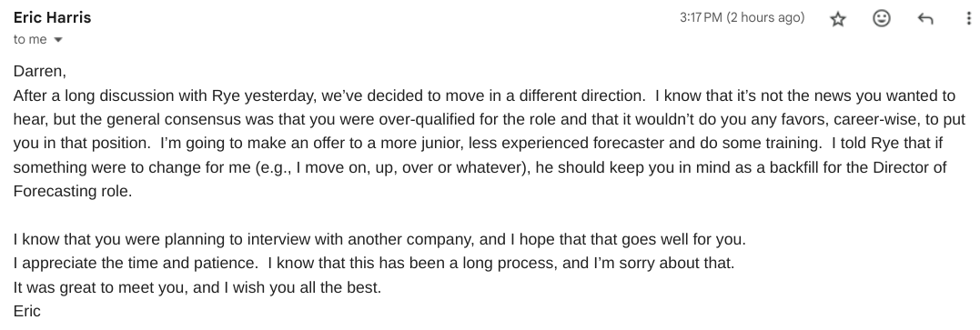Image resolution: width=980 pixels, height=330 pixels.
Task: Click the "(2 hours ago)" text
Action: pos(765,17)
